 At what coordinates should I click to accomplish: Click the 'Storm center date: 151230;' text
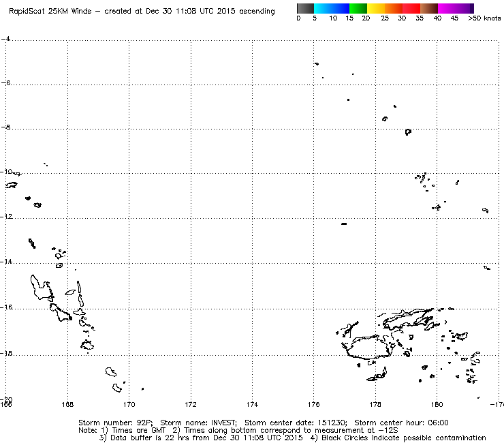[x=296, y=423]
